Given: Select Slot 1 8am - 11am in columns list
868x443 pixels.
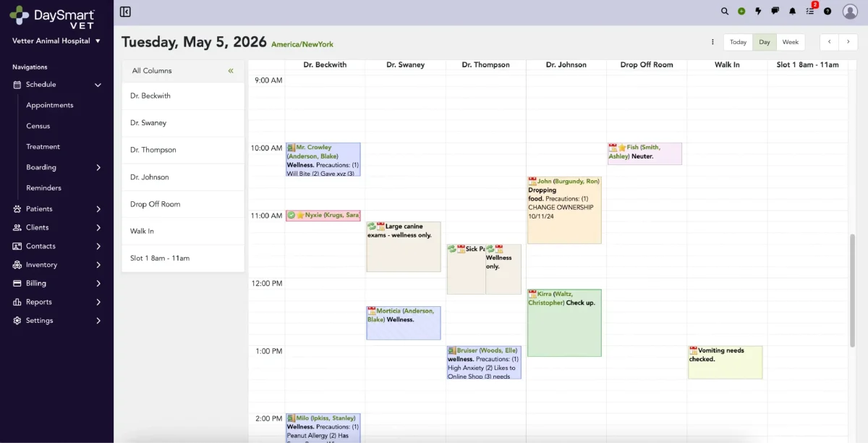Looking at the screenshot, I should pos(183,258).
